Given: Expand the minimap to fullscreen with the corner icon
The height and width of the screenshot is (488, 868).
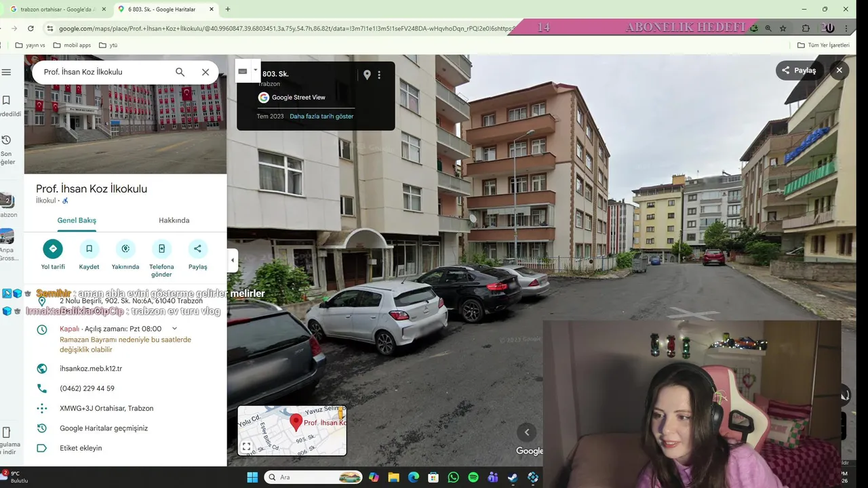Looking at the screenshot, I should click(x=247, y=447).
